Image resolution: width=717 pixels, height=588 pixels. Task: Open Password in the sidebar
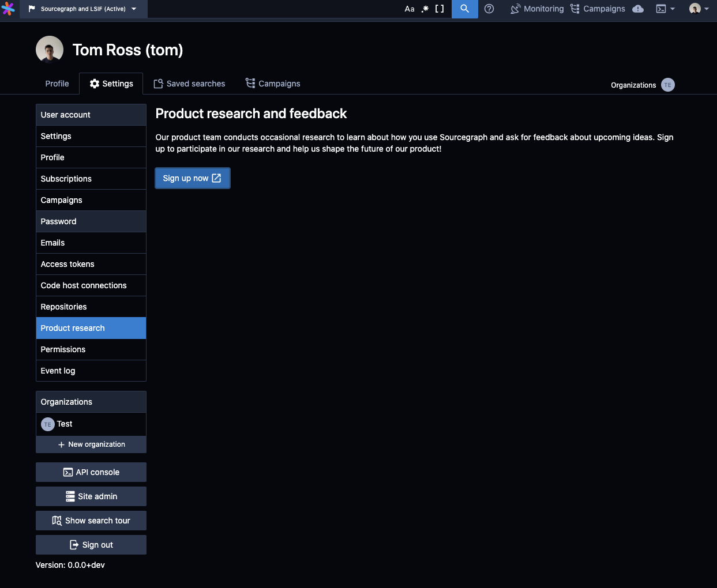click(x=91, y=221)
